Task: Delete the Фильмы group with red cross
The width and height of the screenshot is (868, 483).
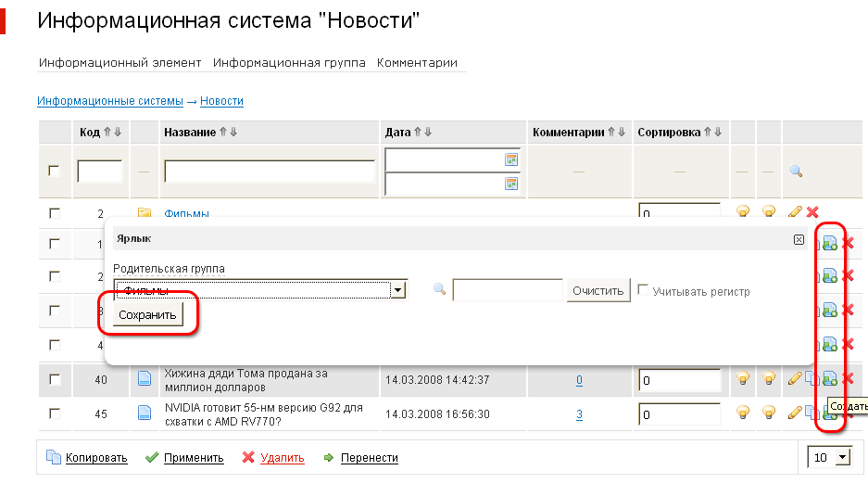Action: 813,212
